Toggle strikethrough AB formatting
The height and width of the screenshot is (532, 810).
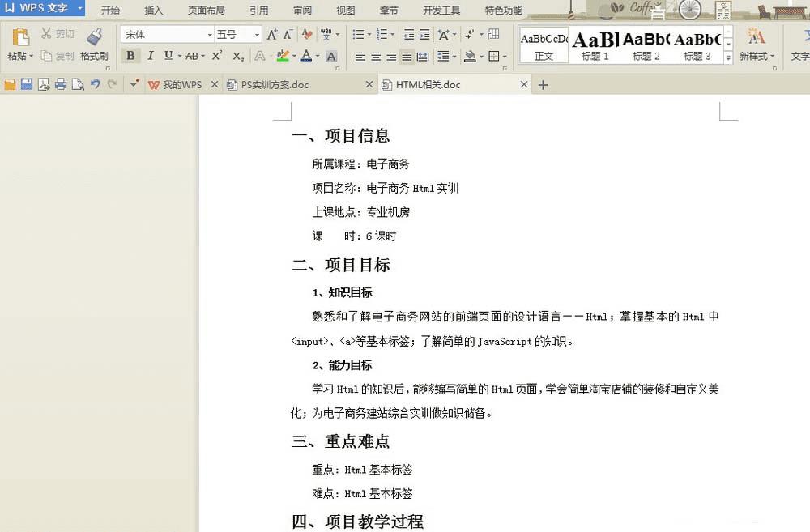pyautogui.click(x=192, y=56)
